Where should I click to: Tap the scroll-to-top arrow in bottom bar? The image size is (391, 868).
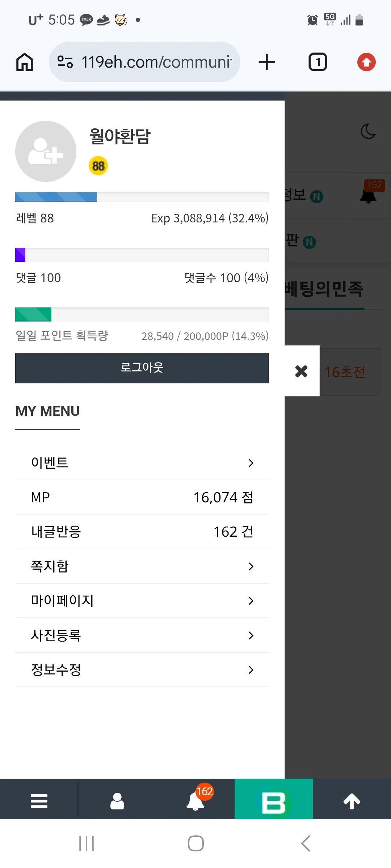coord(352,801)
